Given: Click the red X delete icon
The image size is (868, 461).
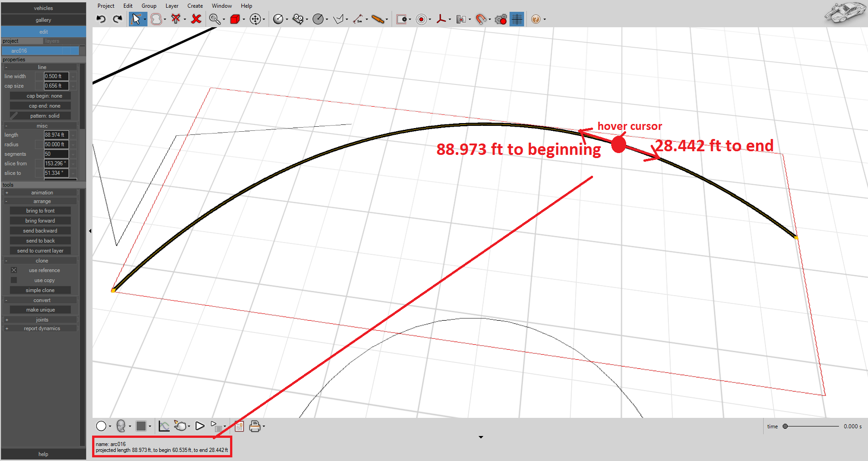Looking at the screenshot, I should (x=196, y=19).
